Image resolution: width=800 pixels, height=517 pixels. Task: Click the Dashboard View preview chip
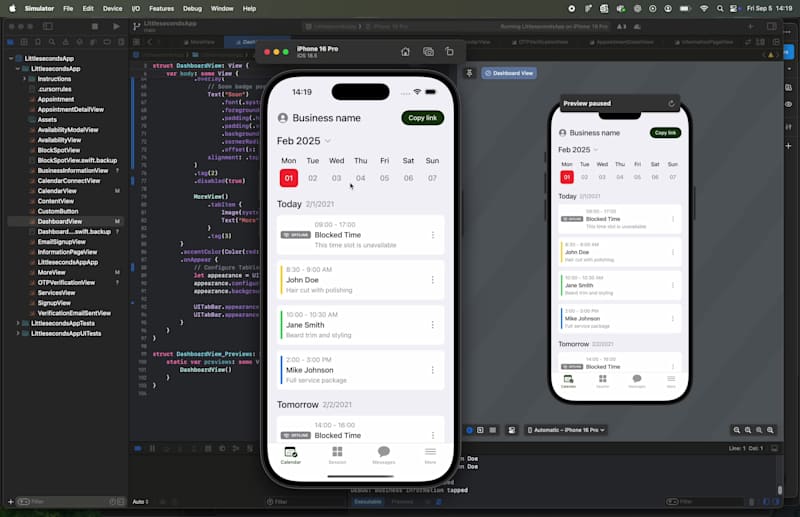pos(509,73)
